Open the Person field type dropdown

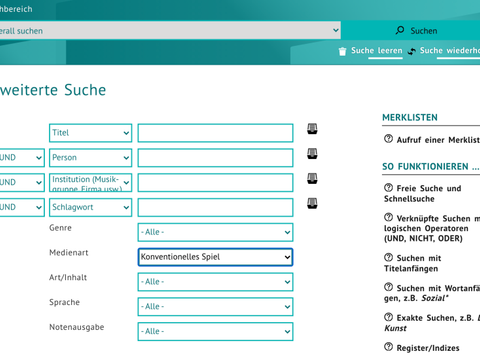click(x=90, y=158)
